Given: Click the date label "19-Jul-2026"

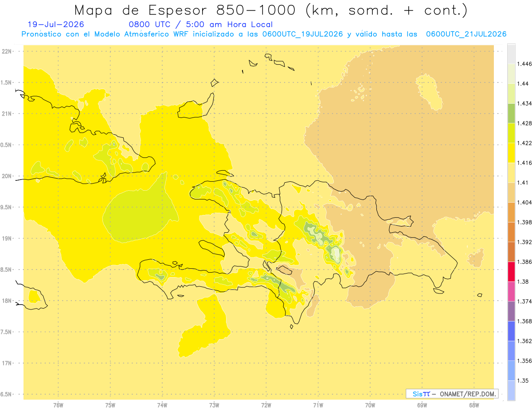Looking at the screenshot, I should pyautogui.click(x=55, y=25).
